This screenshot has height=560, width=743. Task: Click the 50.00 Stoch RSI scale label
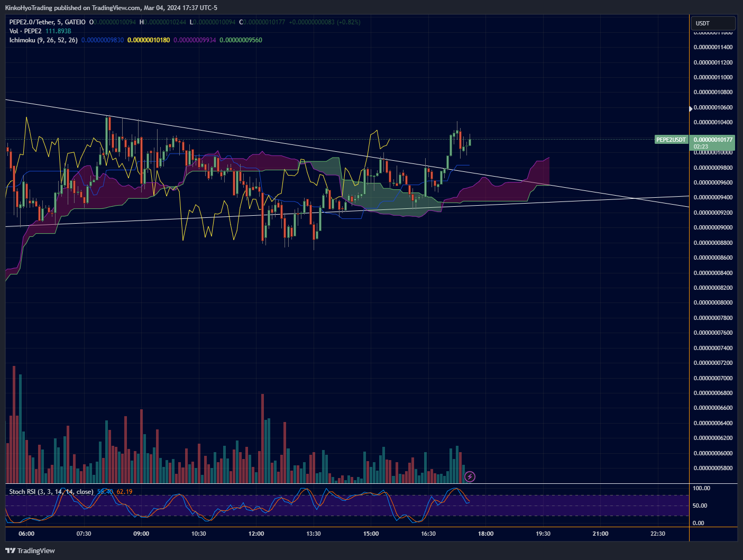point(700,506)
